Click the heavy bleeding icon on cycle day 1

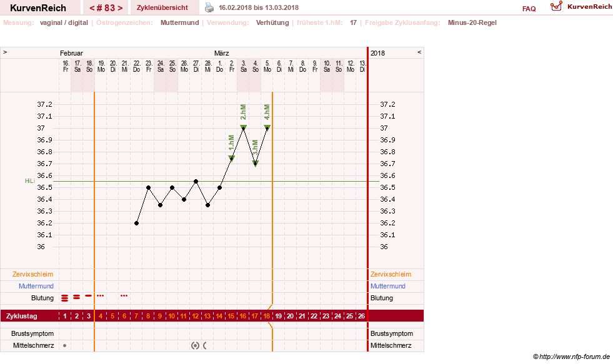pos(65,298)
